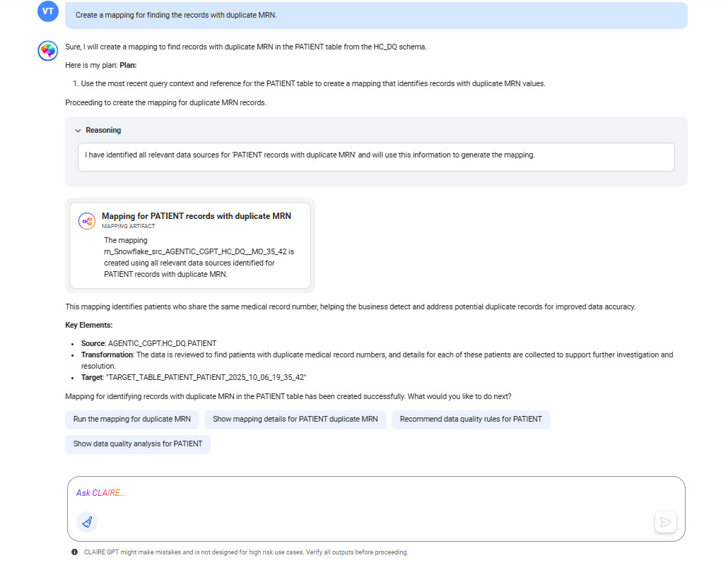
Task: Click the Source AGENTIC_CGPT.HC_DQ.PATIENT bullet
Action: [x=148, y=344]
